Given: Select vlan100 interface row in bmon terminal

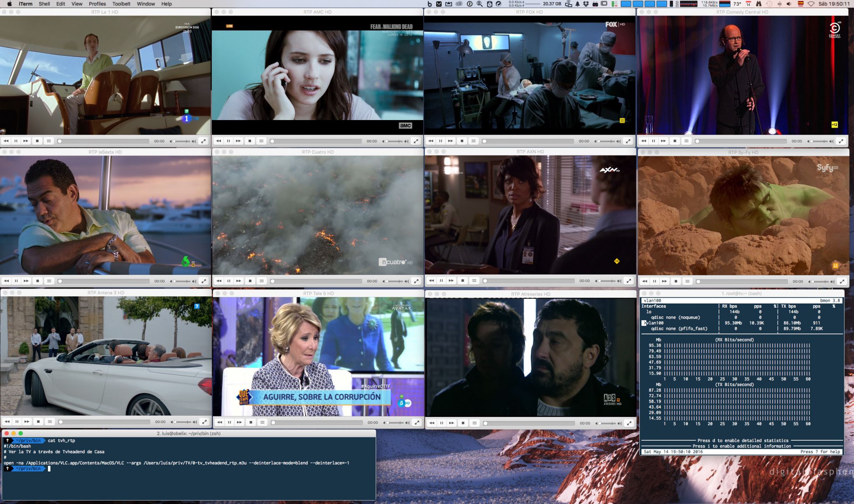Looking at the screenshot, I should coord(741,323).
